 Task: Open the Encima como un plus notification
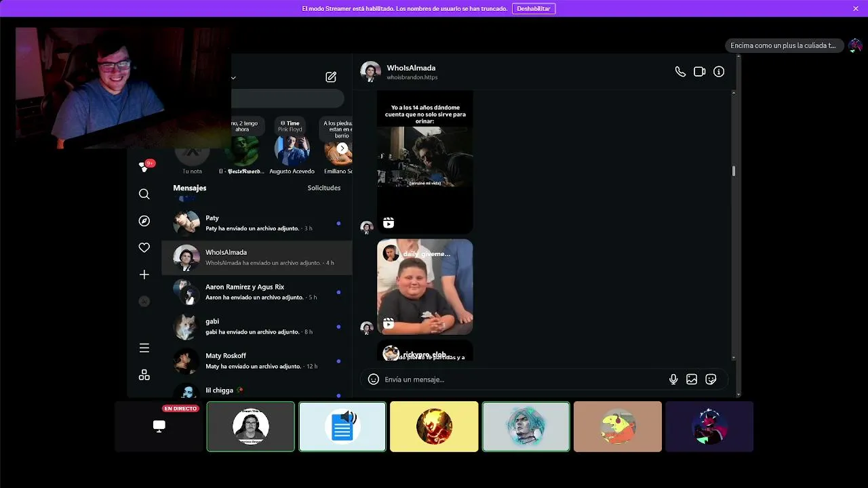tap(784, 45)
